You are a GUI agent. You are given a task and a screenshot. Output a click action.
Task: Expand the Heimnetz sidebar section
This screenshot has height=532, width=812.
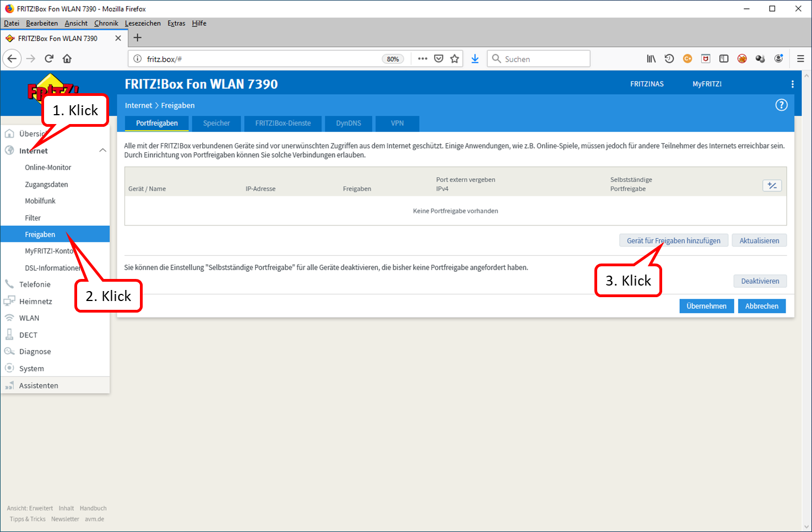click(x=36, y=302)
